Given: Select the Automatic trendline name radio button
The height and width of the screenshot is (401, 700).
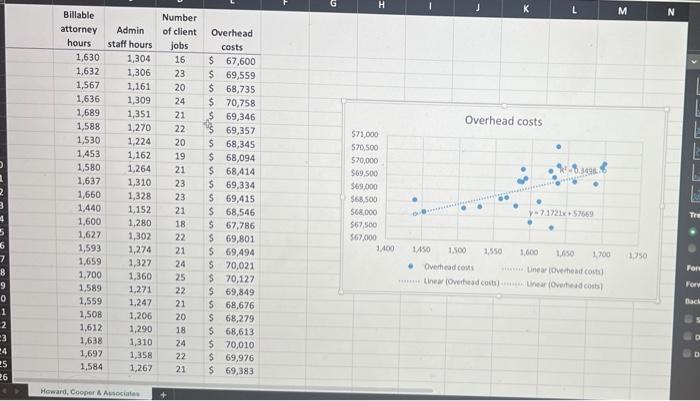Looking at the screenshot, I should [x=692, y=232].
